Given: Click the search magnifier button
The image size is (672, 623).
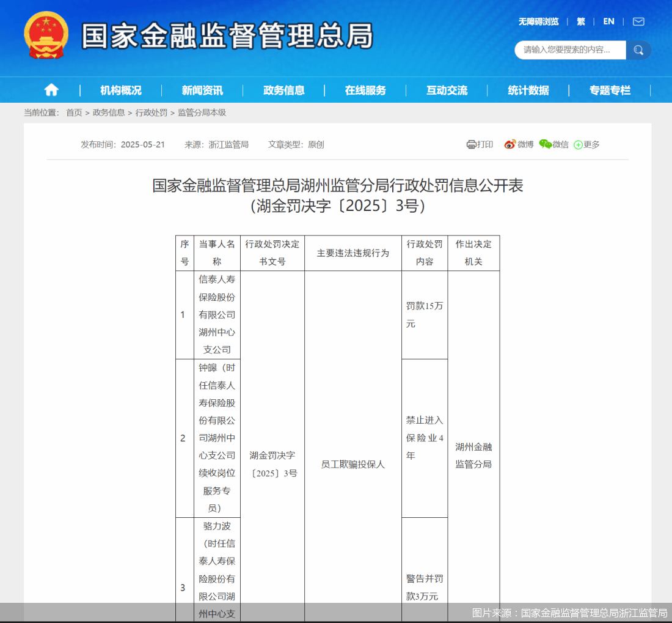Looking at the screenshot, I should click(638, 50).
